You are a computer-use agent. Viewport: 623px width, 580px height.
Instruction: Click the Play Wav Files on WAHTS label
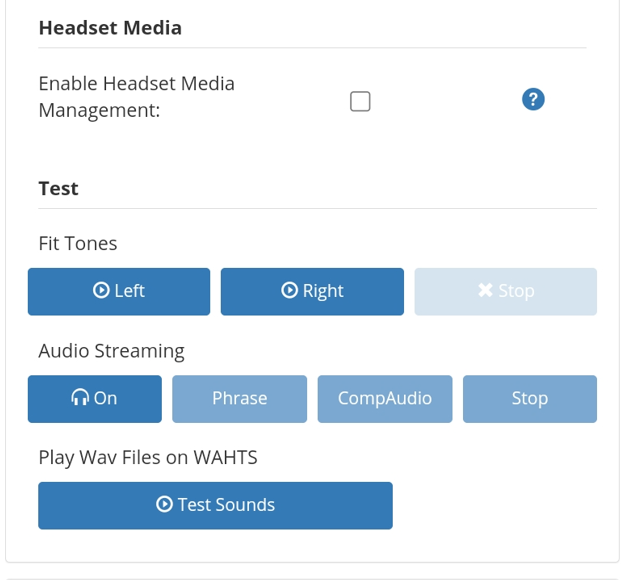click(x=148, y=457)
